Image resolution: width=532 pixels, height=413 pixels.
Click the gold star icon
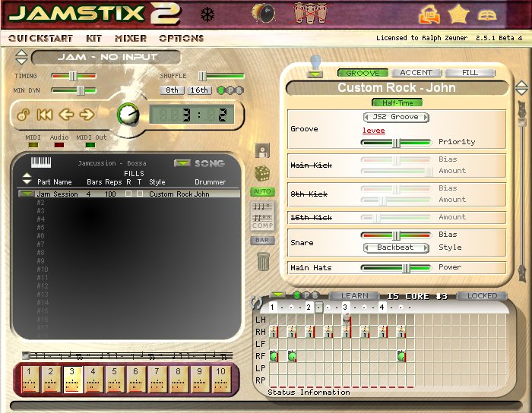click(x=458, y=14)
